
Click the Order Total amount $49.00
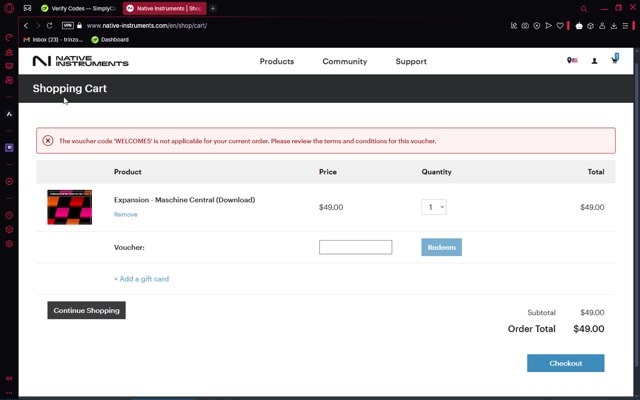point(589,329)
